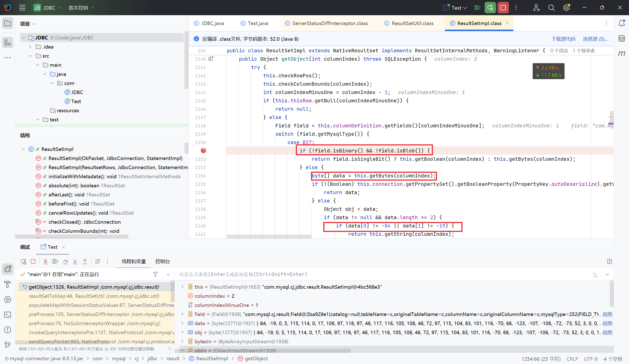Click Step Over in debug toolbar
The image size is (629, 364).
coord(65,261)
